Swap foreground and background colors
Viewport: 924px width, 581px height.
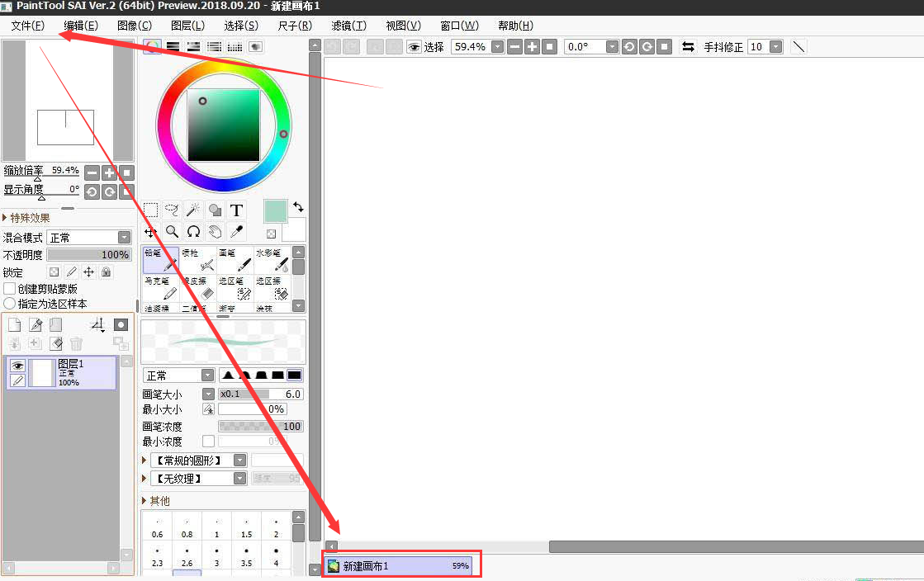298,207
